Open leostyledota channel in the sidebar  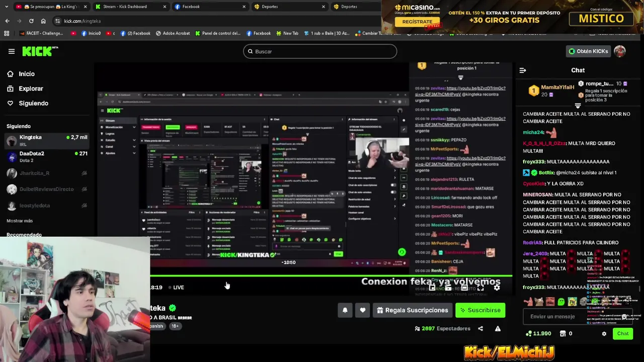[47, 205]
